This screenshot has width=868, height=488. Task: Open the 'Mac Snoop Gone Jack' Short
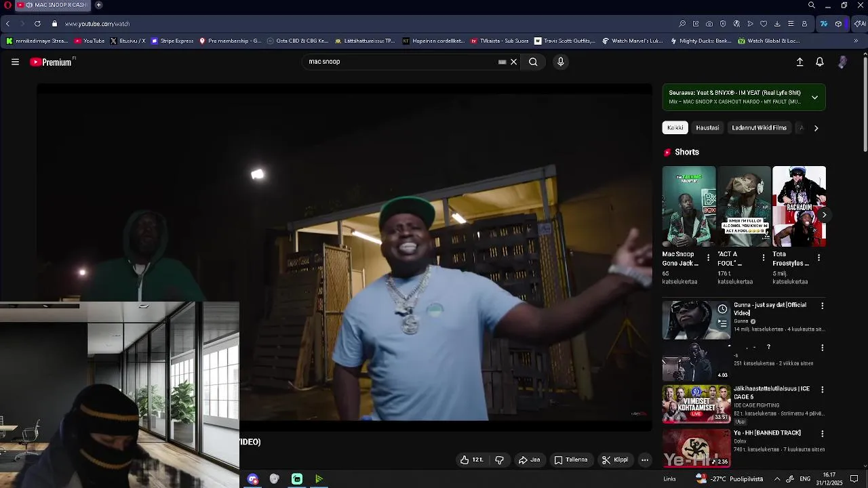[x=689, y=206]
